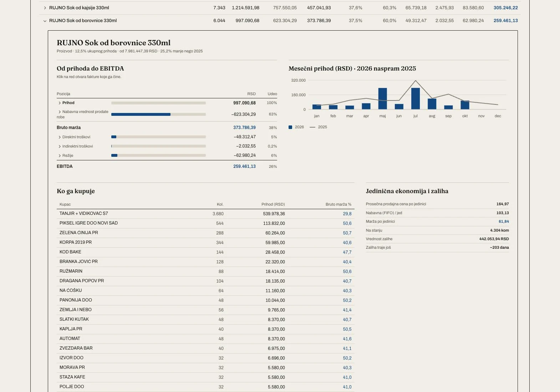This screenshot has height=392, width=560.
Task: Click the 2026 legend color swatch
Action: pos(290,127)
